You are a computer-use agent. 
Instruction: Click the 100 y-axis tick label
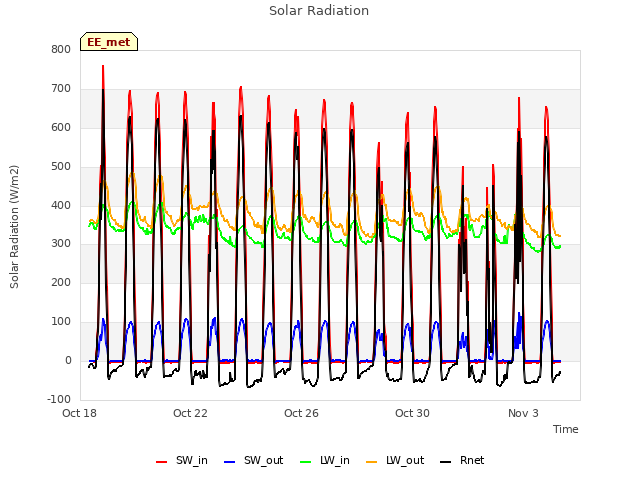(61, 322)
